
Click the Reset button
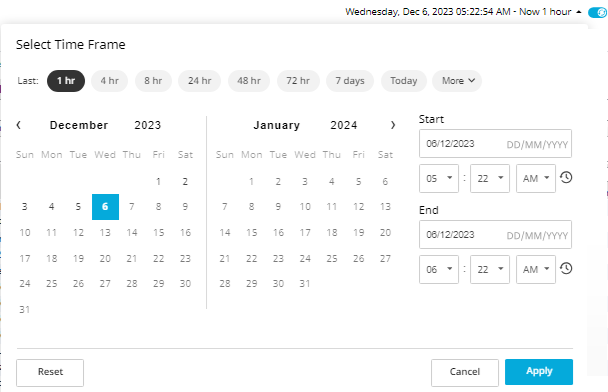[50, 372]
